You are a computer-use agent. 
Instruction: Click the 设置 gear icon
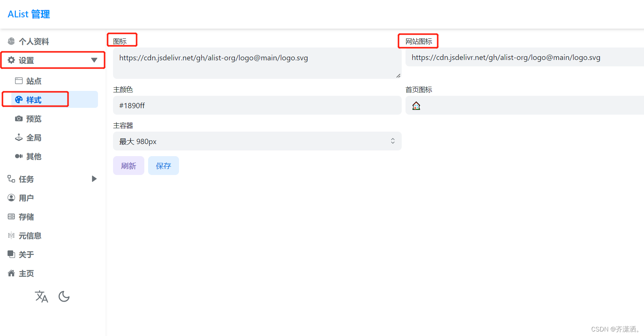[11, 60]
